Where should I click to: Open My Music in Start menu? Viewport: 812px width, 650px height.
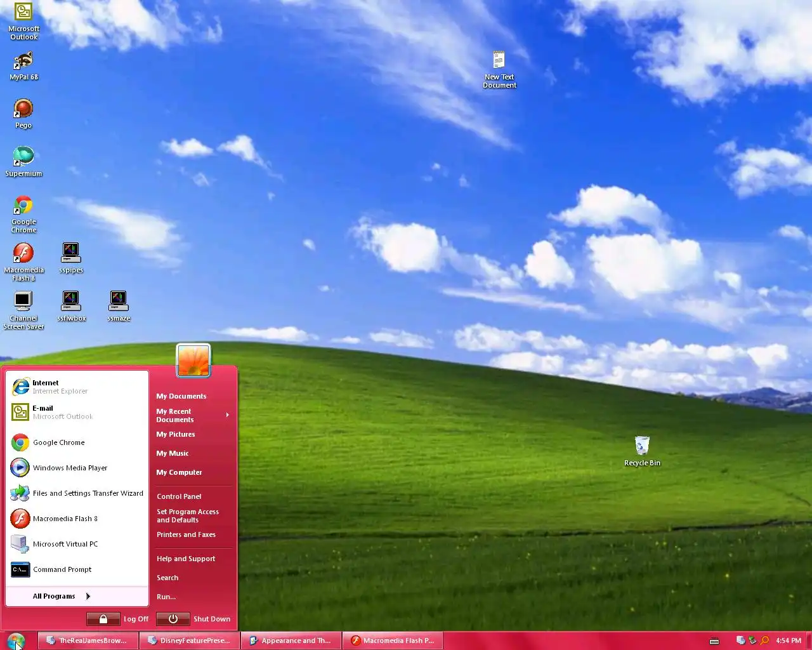(x=193, y=453)
